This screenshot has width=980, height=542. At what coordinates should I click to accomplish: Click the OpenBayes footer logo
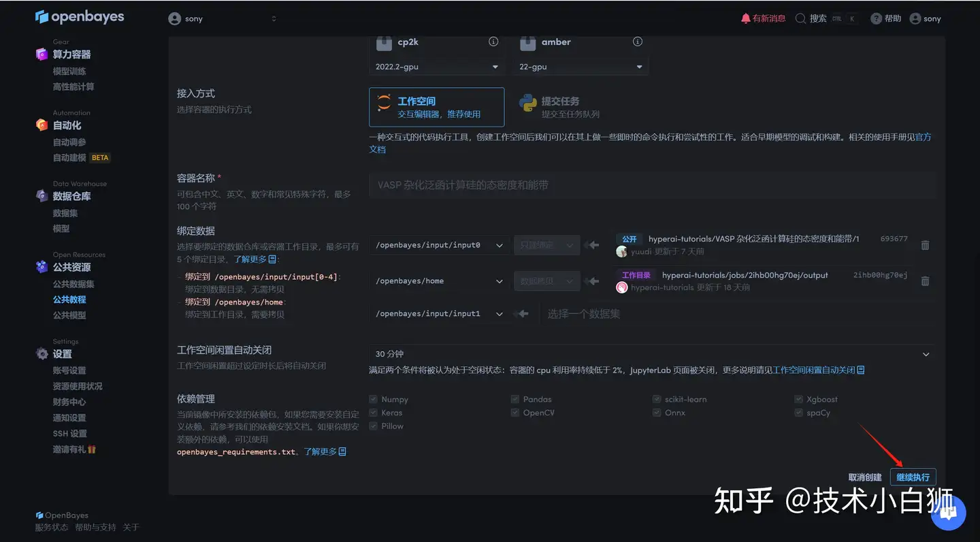[x=62, y=515]
